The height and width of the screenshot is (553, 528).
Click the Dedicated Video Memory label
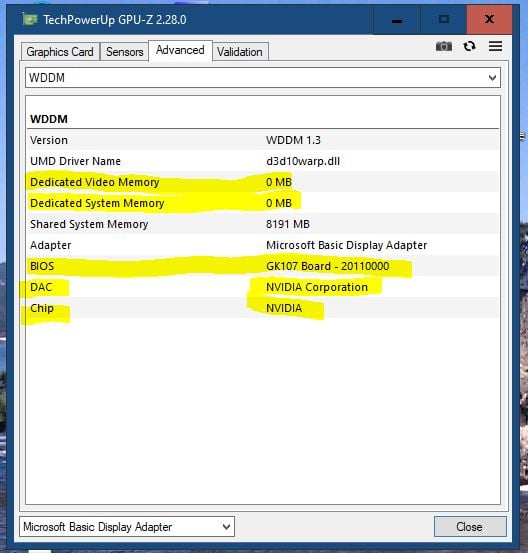pyautogui.click(x=95, y=182)
